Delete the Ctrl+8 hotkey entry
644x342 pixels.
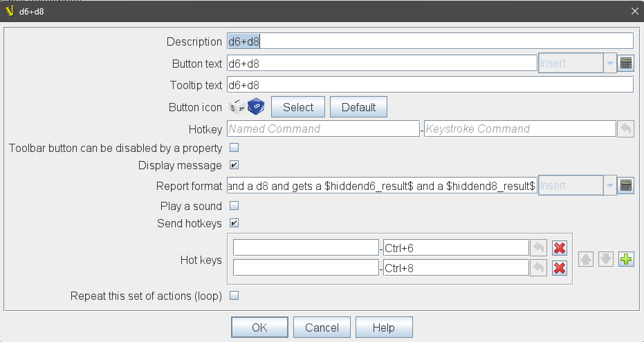coord(560,268)
